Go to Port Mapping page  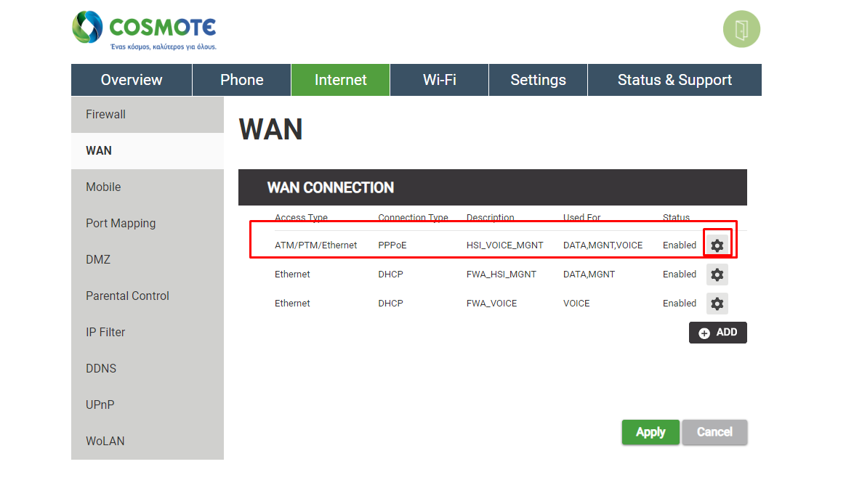(x=121, y=224)
